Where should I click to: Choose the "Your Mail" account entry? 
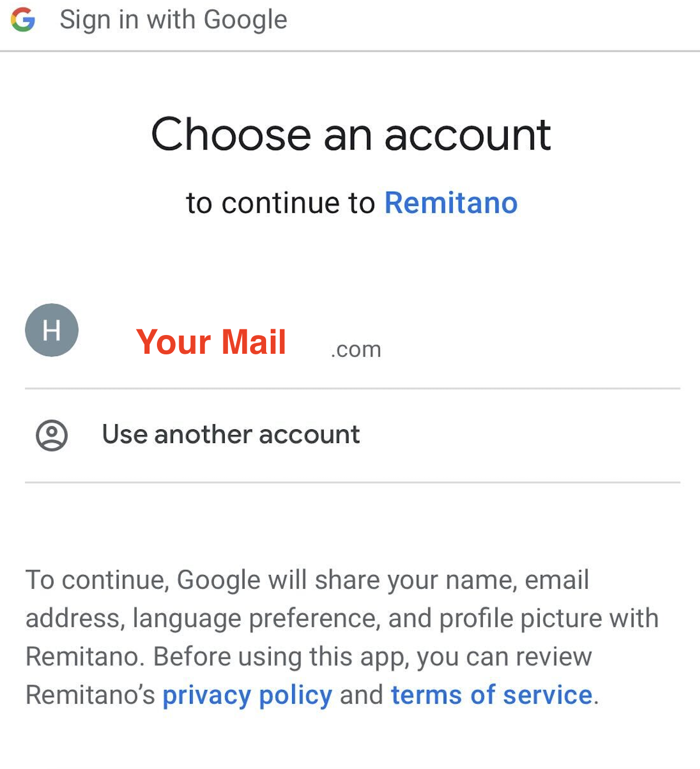[211, 342]
